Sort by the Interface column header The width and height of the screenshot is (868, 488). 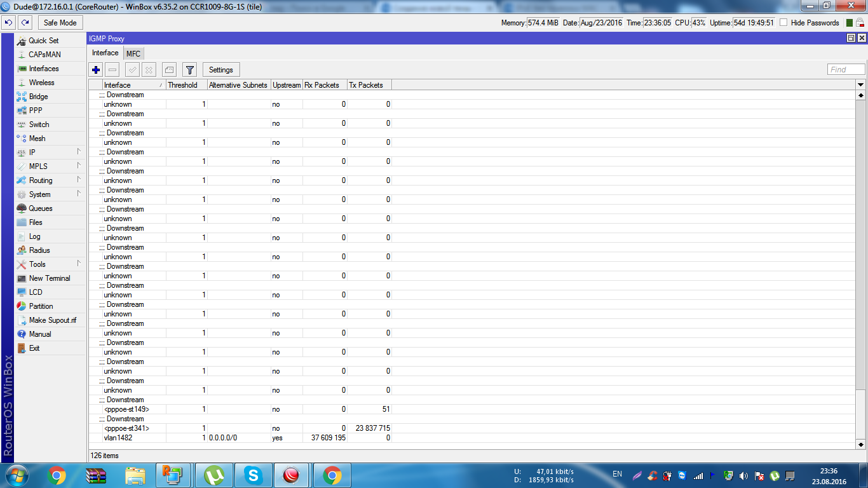coord(134,85)
